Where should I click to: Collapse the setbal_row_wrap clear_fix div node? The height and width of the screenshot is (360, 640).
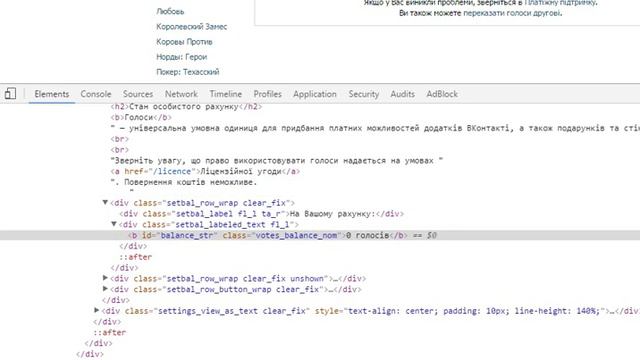tap(105, 202)
